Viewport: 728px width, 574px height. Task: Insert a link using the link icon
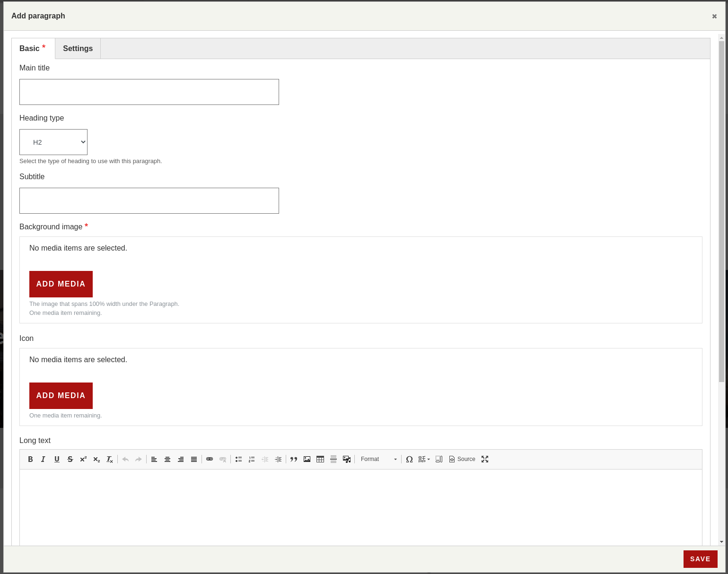click(x=210, y=459)
